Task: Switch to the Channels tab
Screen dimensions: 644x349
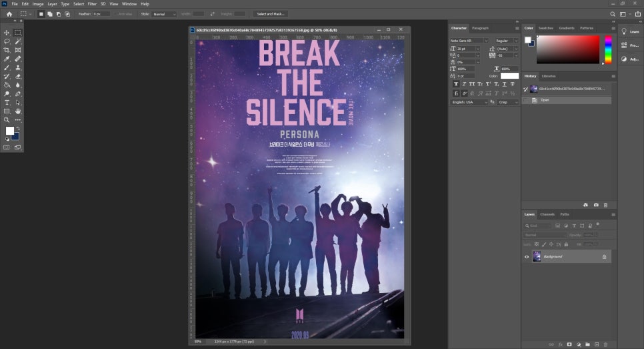Action: [x=547, y=214]
